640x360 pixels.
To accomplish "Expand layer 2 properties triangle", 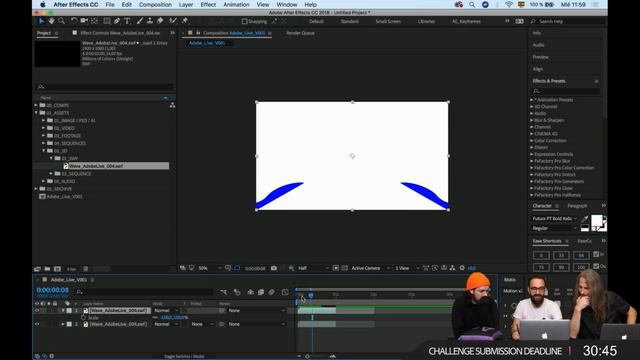I will (x=63, y=324).
